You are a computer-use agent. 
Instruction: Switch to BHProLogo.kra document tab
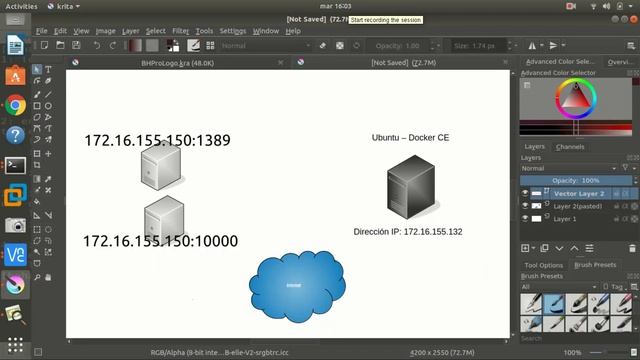178,63
